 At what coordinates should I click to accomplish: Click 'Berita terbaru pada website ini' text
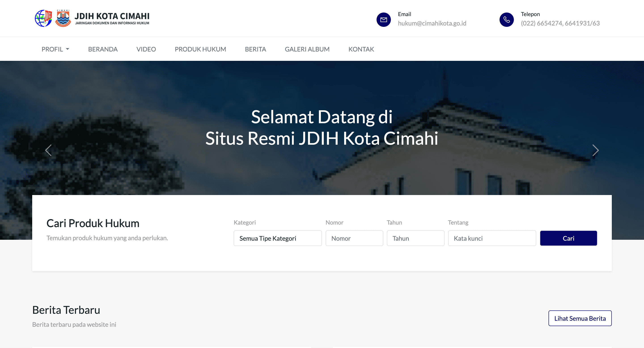tap(74, 324)
